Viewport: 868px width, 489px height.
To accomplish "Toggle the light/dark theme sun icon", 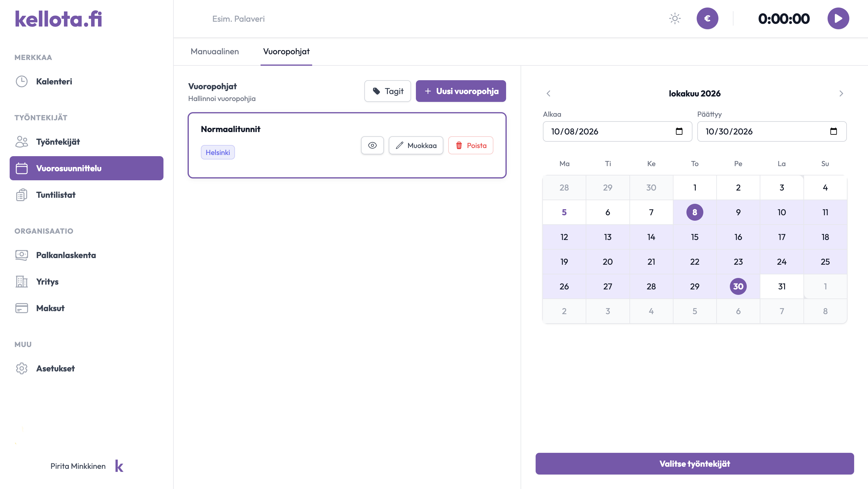I will click(x=675, y=18).
